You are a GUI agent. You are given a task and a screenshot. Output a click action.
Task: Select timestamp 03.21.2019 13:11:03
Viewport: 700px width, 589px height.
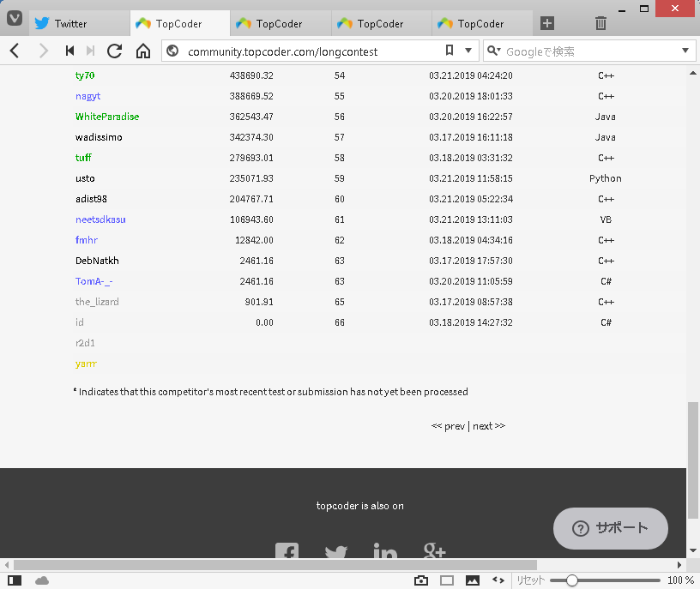coord(471,219)
